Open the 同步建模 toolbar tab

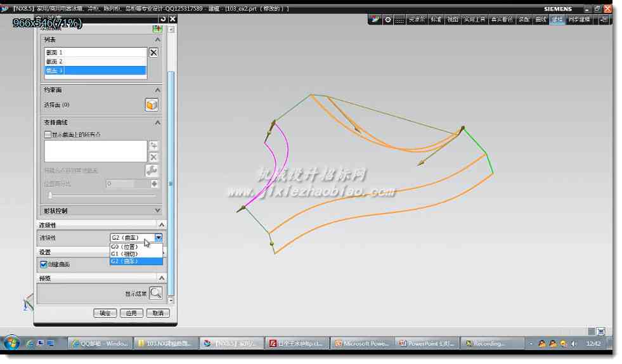(579, 20)
